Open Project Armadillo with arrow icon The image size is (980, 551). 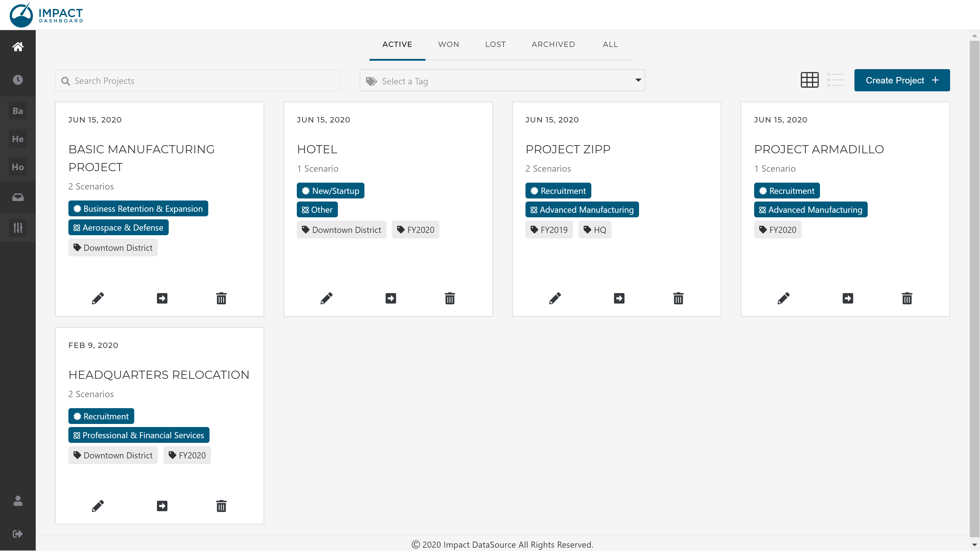[x=848, y=298]
